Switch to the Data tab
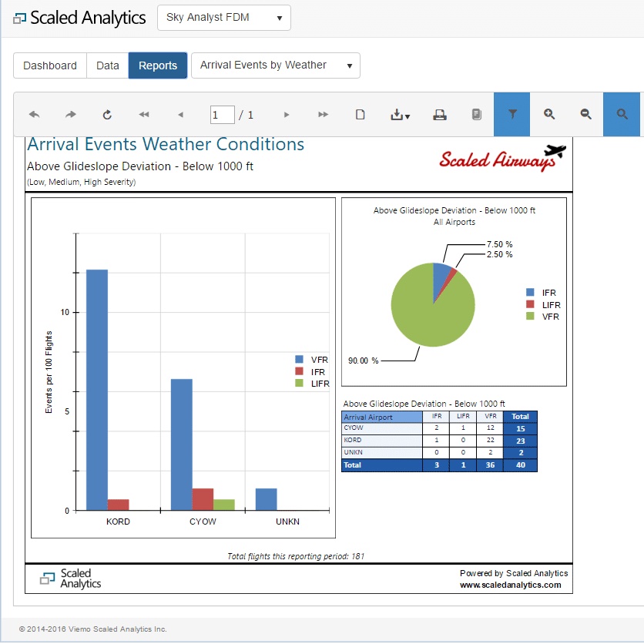This screenshot has height=644, width=644. coord(108,65)
